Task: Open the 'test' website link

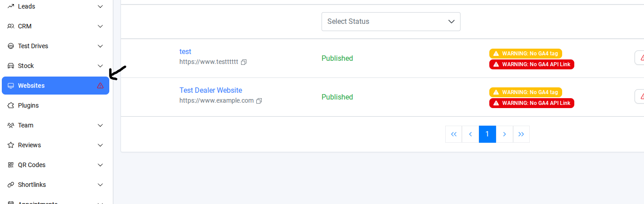Action: click(185, 52)
